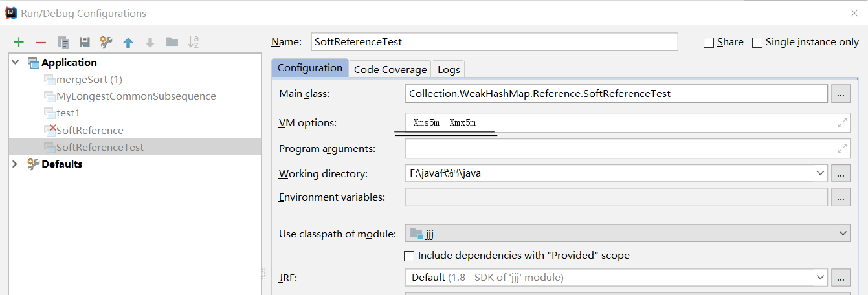Expand the Defaults tree node
868x295 pixels.
pos(16,164)
